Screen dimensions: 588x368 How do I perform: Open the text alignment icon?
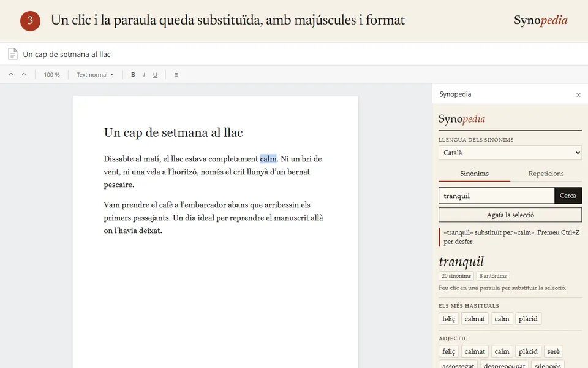pyautogui.click(x=176, y=75)
